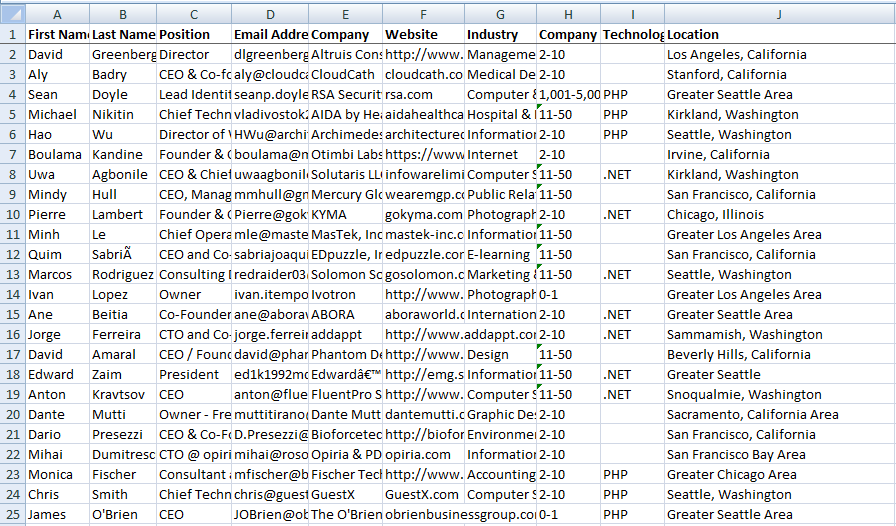Click 'Beverly Hills, California' location cell
The height and width of the screenshot is (526, 896).
pos(779,354)
